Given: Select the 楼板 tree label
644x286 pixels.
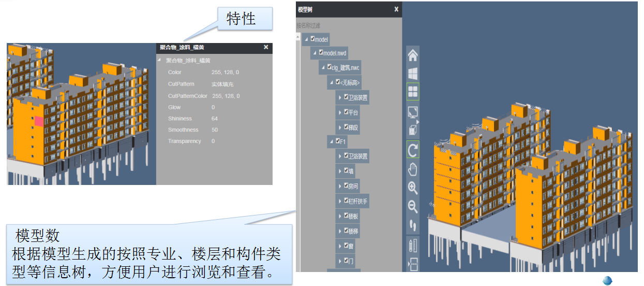Looking at the screenshot, I should click(x=353, y=216).
